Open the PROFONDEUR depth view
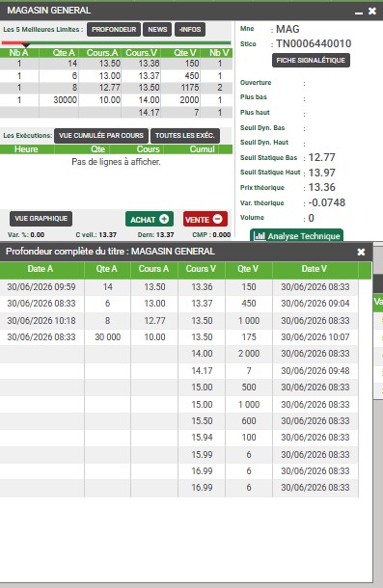383x588 pixels. [x=114, y=30]
